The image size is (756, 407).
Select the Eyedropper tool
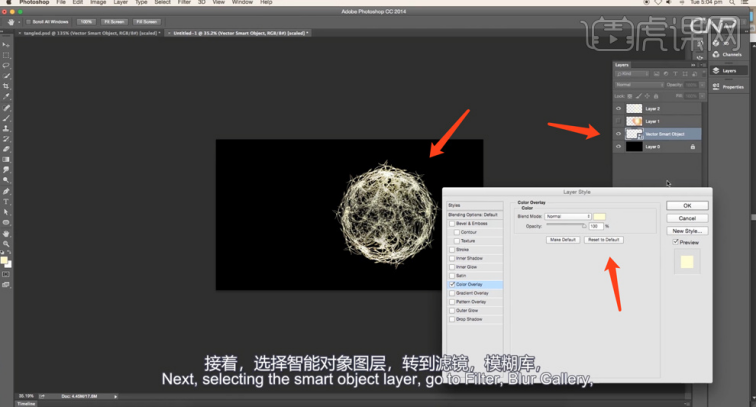click(6, 96)
